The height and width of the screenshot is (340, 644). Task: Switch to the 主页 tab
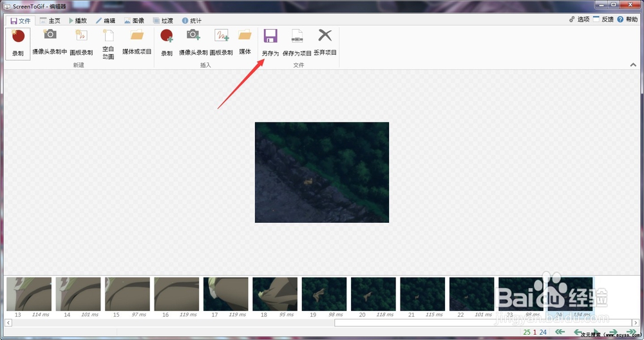[50, 21]
